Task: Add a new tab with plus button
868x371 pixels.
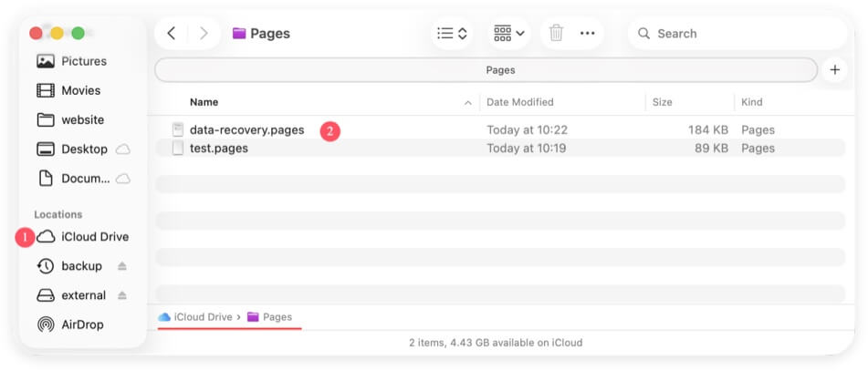Action: click(835, 70)
